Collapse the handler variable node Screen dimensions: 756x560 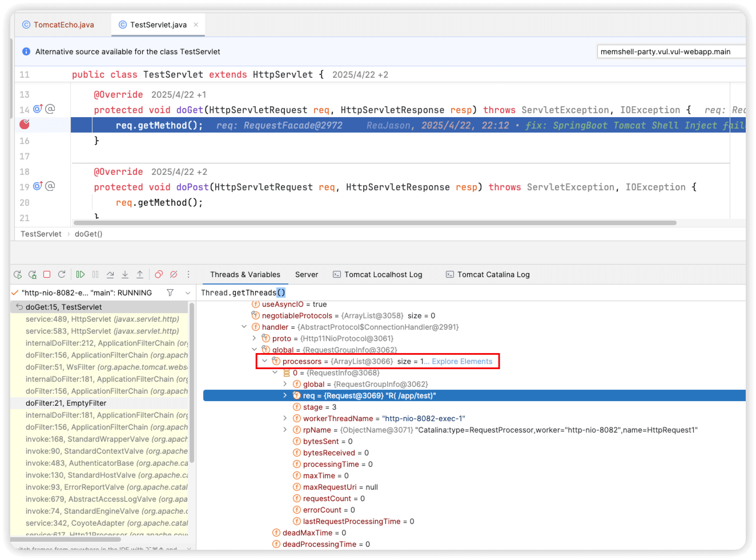pyautogui.click(x=244, y=327)
